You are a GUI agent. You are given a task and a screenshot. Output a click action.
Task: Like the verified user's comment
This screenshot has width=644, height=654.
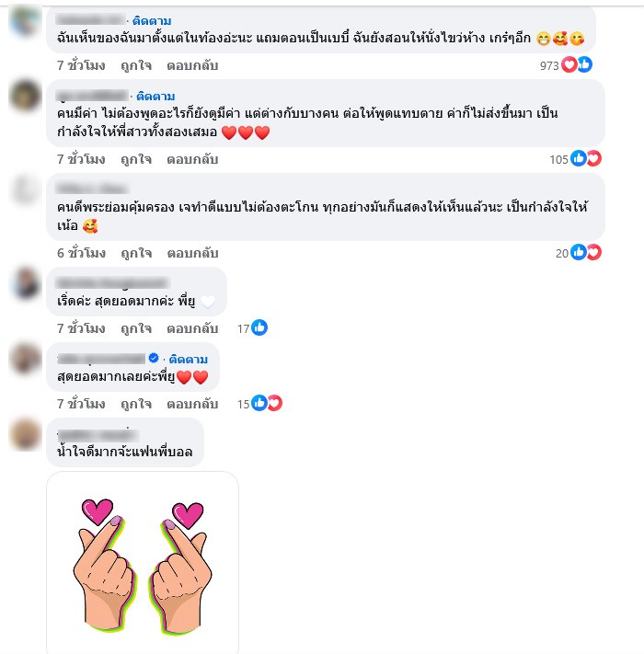136,404
